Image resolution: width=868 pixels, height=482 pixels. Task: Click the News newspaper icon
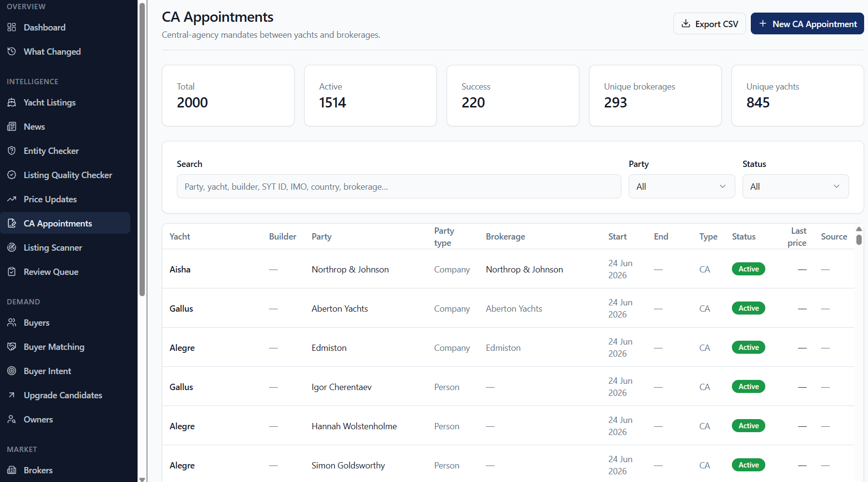click(12, 126)
